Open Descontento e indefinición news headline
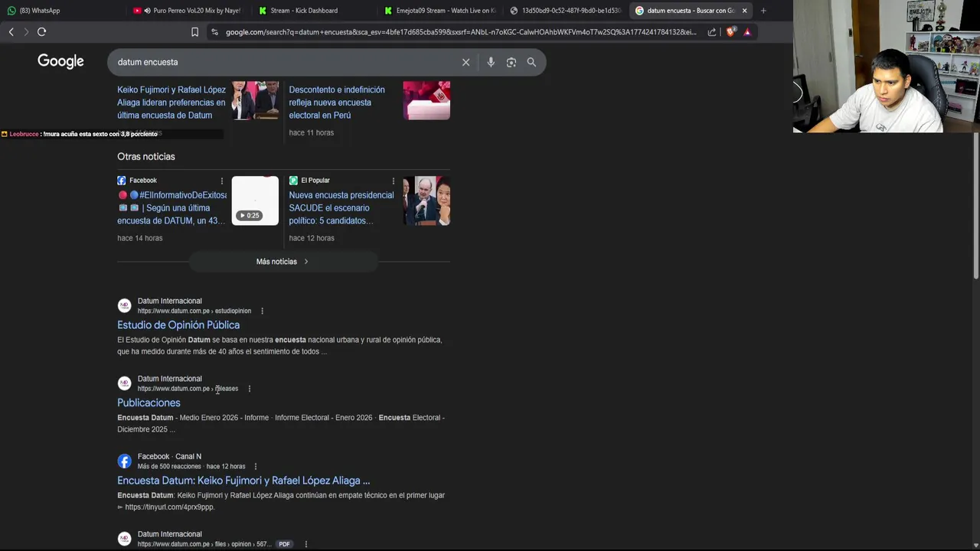 (x=337, y=103)
